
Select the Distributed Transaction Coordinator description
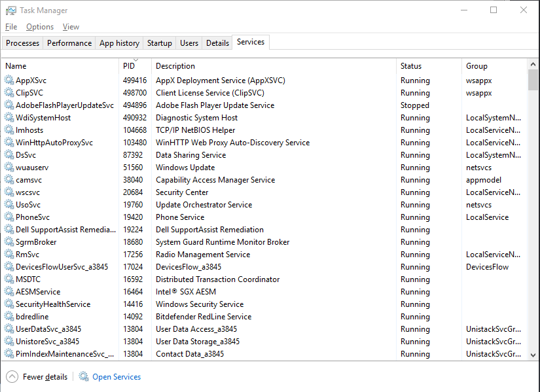tap(218, 279)
